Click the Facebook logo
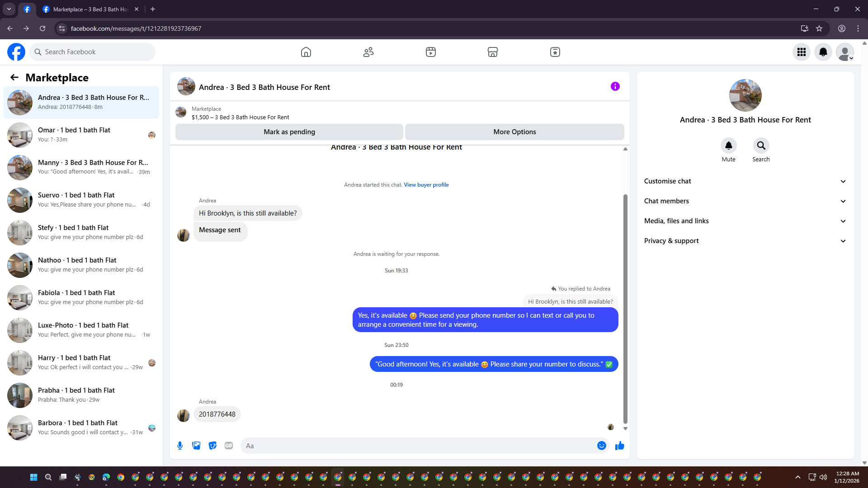868x488 pixels. (16, 52)
